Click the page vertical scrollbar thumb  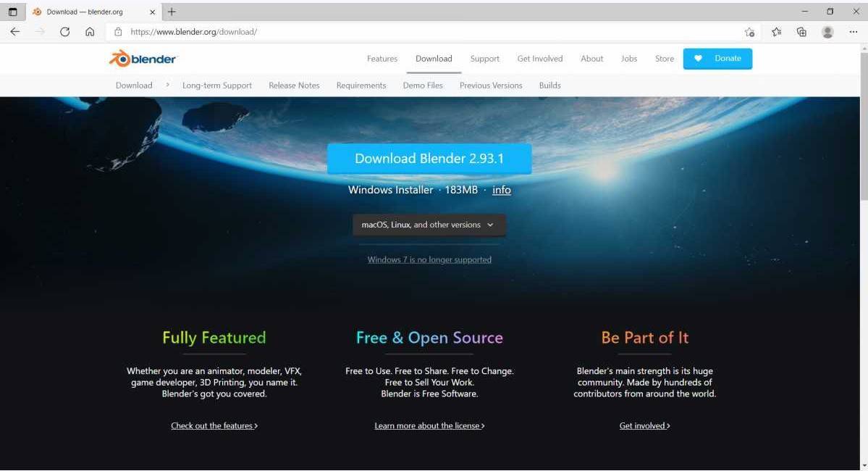coord(864,128)
